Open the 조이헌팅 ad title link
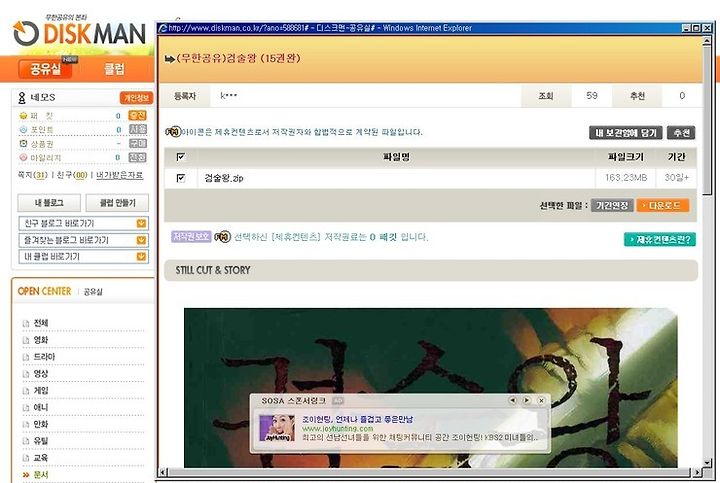720x483 pixels. pyautogui.click(x=357, y=419)
